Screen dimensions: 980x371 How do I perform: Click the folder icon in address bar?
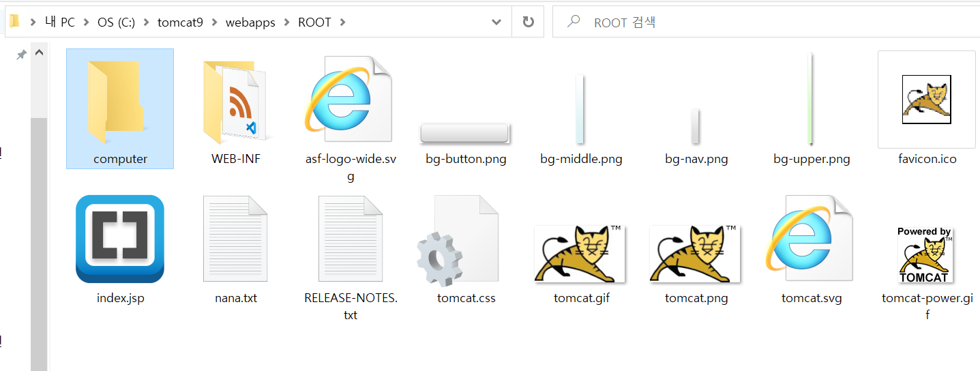point(14,22)
